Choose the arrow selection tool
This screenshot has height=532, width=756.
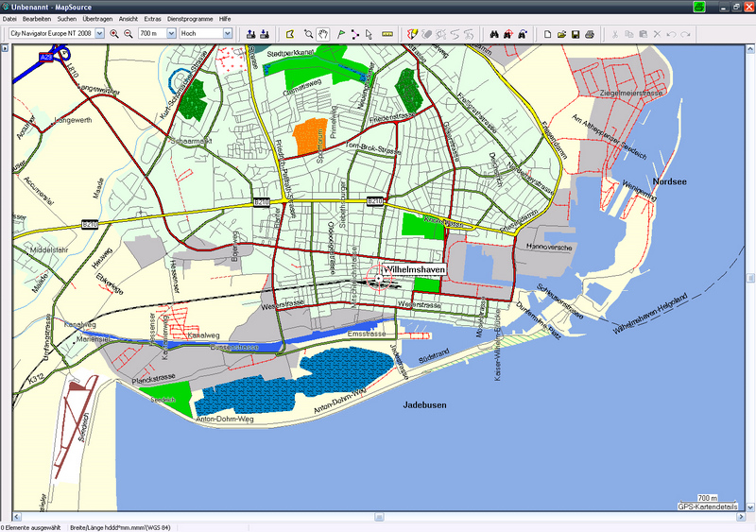(x=369, y=34)
